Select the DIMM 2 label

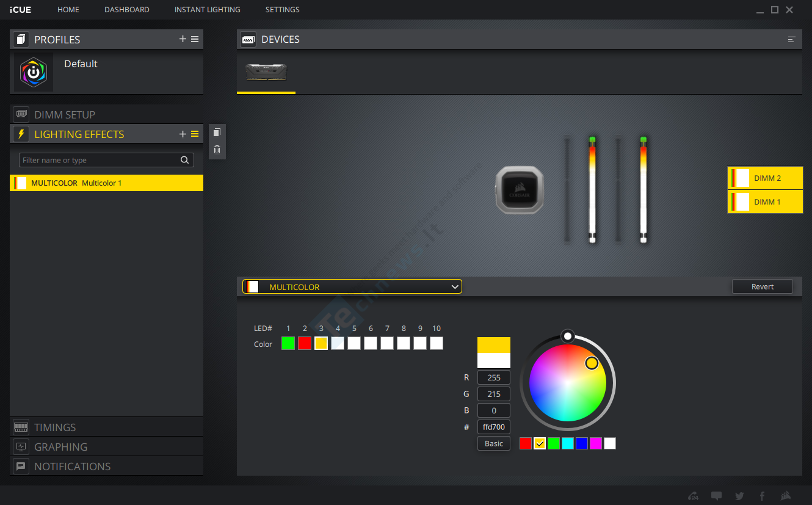point(765,178)
